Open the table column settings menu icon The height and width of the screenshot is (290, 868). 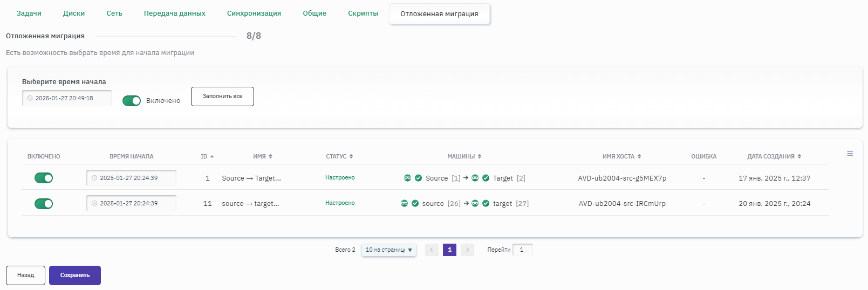point(850,154)
